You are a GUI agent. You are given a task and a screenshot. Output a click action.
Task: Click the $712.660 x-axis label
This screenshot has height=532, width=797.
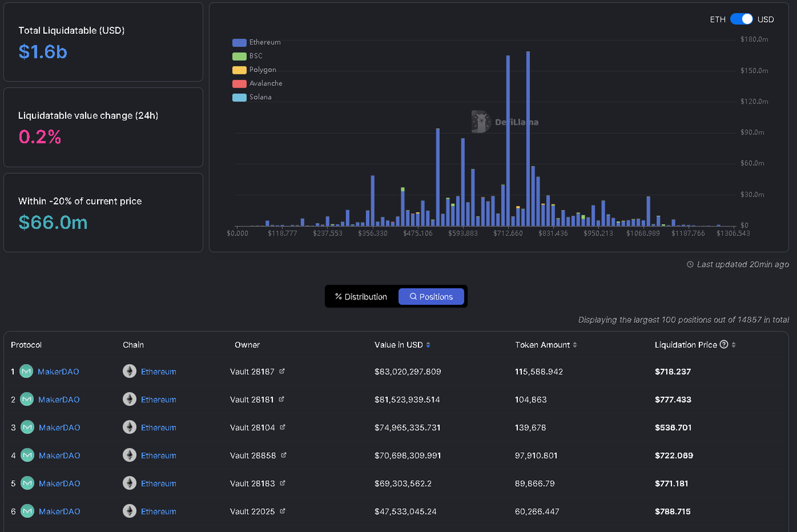coord(507,234)
